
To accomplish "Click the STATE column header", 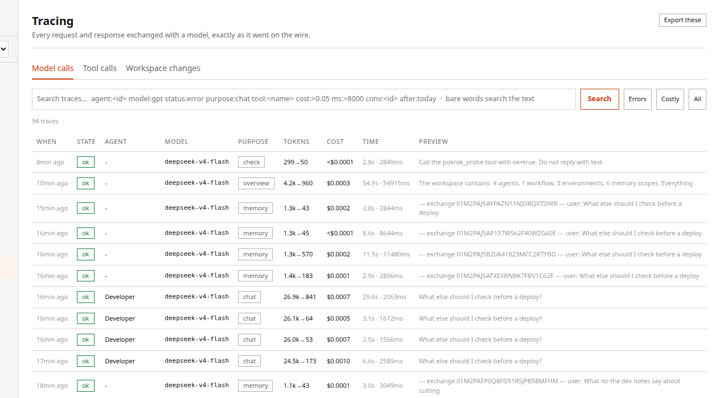I will pos(86,141).
